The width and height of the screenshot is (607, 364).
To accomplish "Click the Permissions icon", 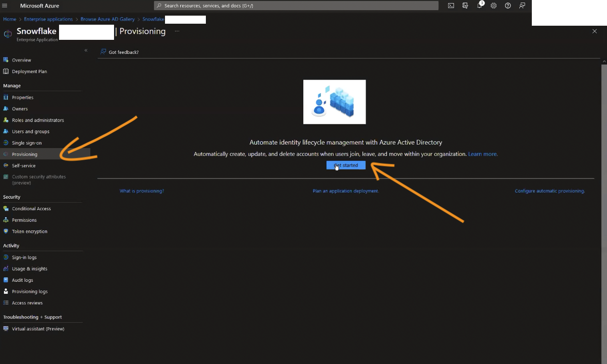I will click(x=6, y=220).
